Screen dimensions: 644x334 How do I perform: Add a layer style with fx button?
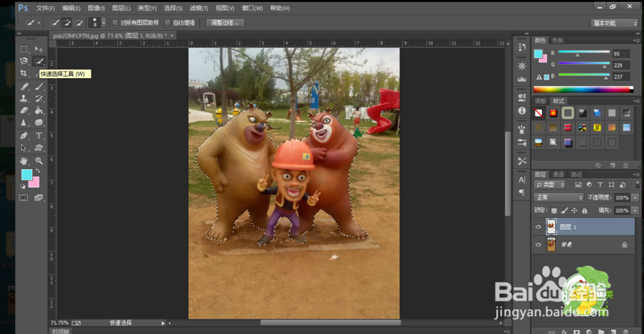(564, 331)
